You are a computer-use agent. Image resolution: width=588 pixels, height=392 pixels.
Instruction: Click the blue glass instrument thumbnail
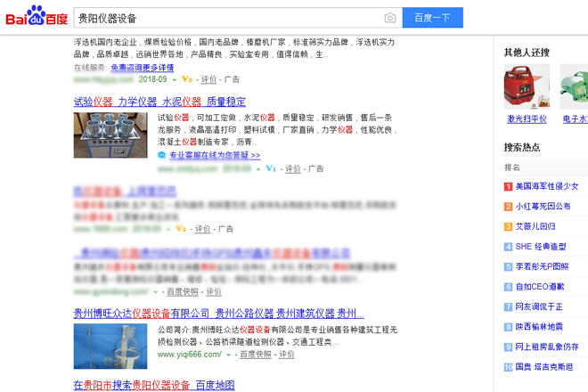[x=110, y=347]
